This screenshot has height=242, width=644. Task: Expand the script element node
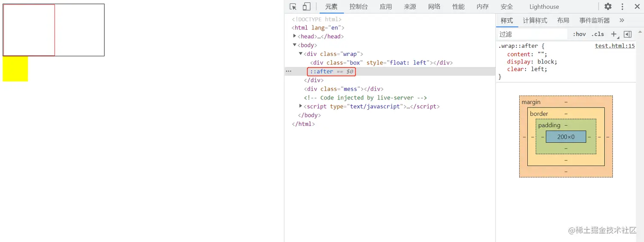(x=301, y=106)
